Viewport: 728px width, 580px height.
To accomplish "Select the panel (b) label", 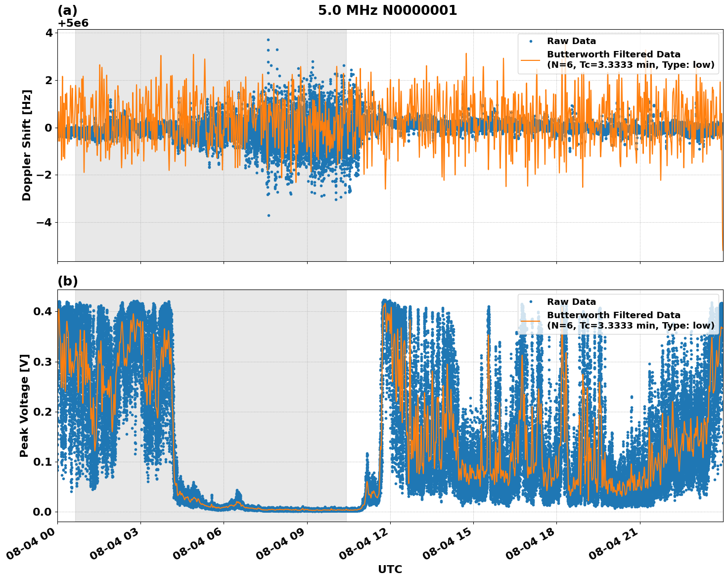I will 68,281.
